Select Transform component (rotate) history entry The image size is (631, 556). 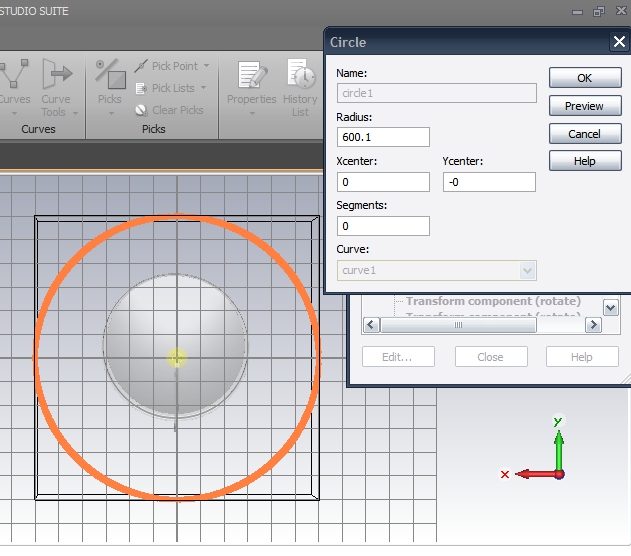tap(487, 301)
